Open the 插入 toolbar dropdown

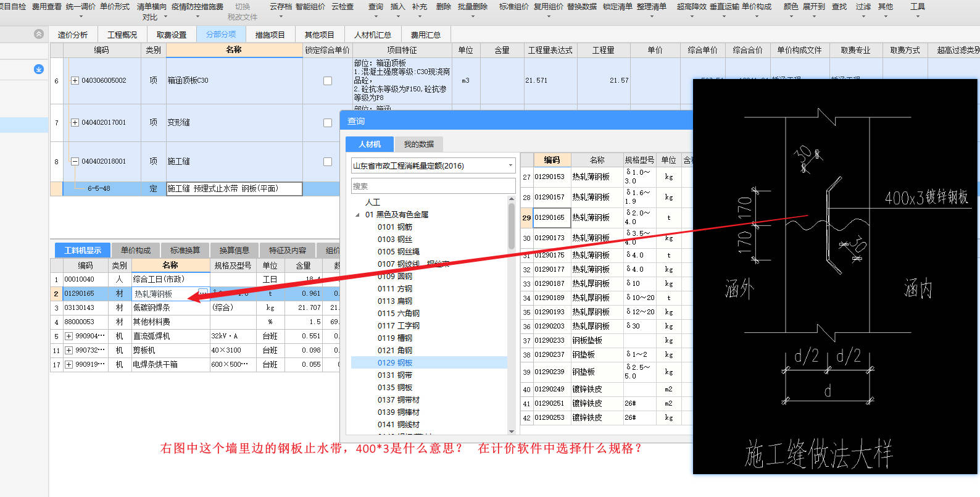pyautogui.click(x=398, y=17)
